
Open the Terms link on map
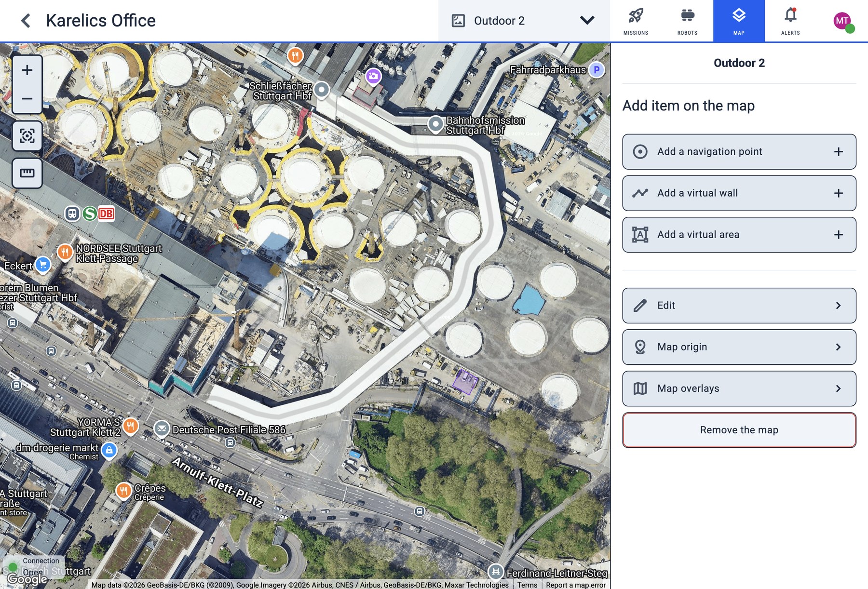click(x=527, y=585)
